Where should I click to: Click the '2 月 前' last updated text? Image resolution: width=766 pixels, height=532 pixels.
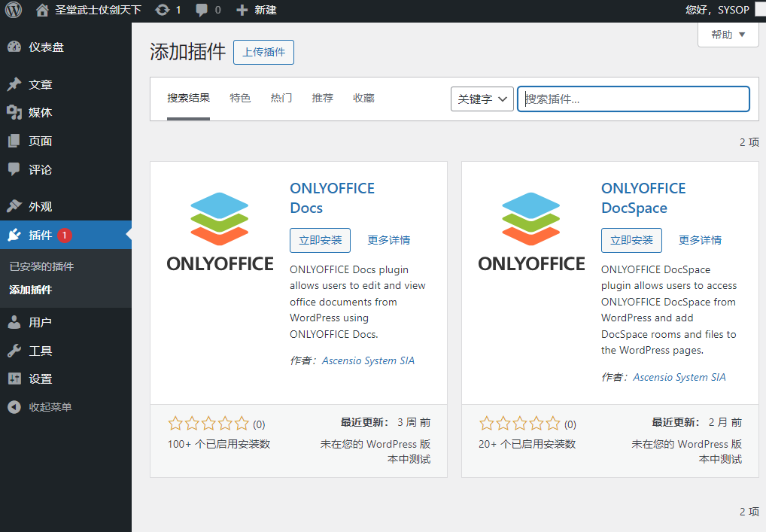click(725, 422)
